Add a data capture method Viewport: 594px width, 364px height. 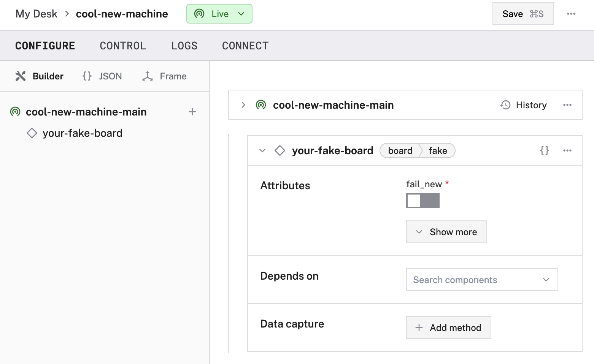coord(448,328)
